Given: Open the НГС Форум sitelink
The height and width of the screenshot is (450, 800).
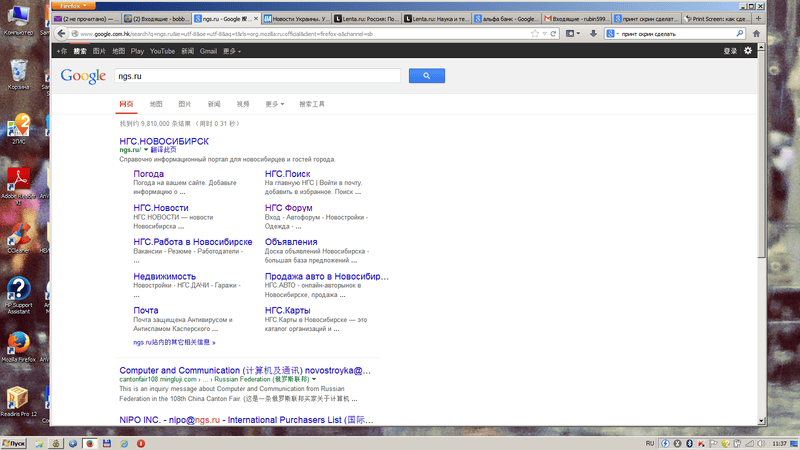Looking at the screenshot, I should pos(288,208).
